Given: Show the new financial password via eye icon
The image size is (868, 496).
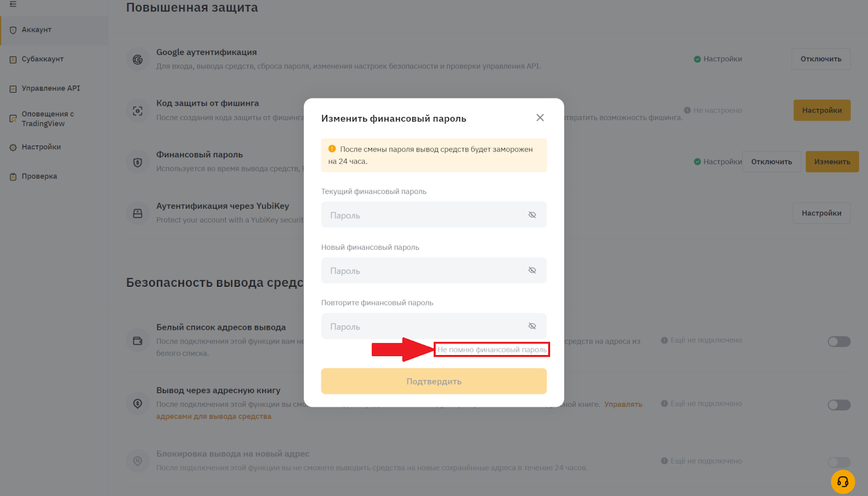Looking at the screenshot, I should 532,270.
